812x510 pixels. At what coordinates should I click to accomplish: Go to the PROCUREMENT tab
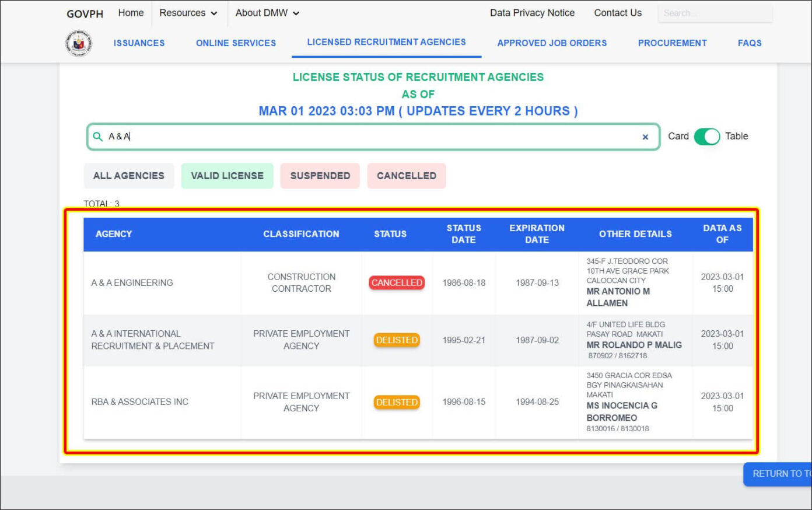pyautogui.click(x=672, y=43)
